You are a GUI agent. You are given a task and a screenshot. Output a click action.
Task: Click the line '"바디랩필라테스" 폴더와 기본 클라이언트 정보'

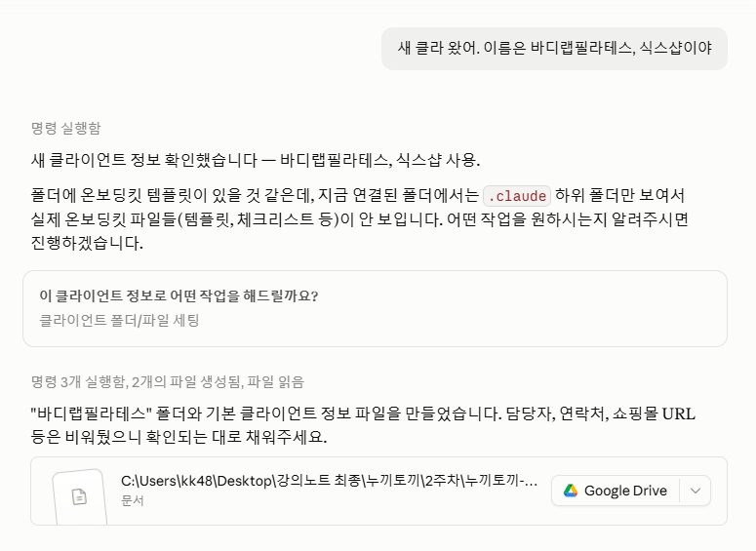[363, 413]
